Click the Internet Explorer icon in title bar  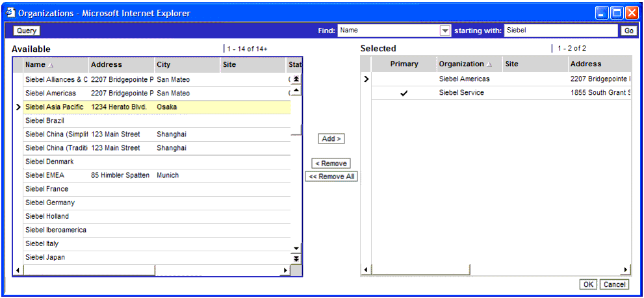pyautogui.click(x=11, y=13)
